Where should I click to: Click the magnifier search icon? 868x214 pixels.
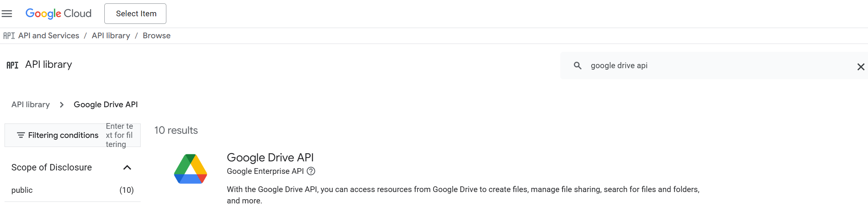[x=578, y=66]
